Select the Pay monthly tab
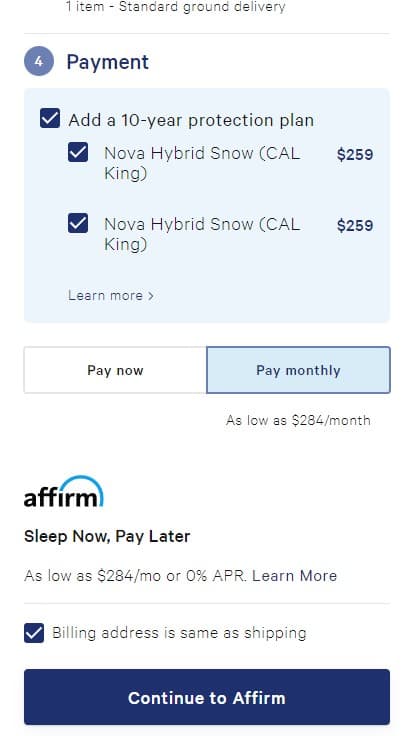Viewport: 414px width, 736px height. coord(298,370)
